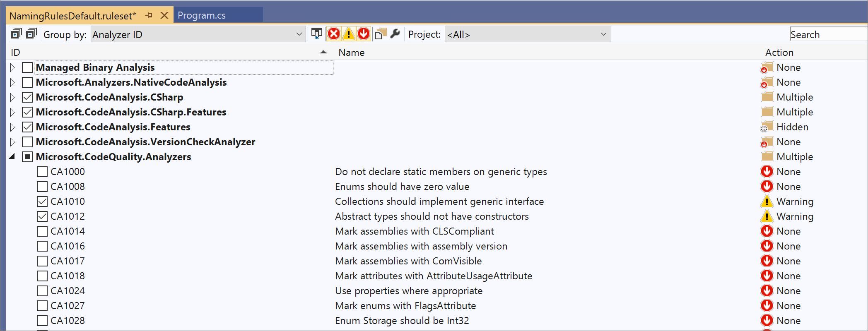The height and width of the screenshot is (331, 868).
Task: Disable rule CA1010 checkbox
Action: click(x=42, y=201)
